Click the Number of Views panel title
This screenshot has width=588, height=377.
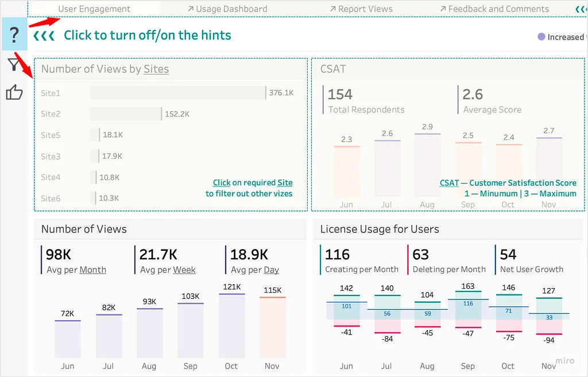click(84, 229)
